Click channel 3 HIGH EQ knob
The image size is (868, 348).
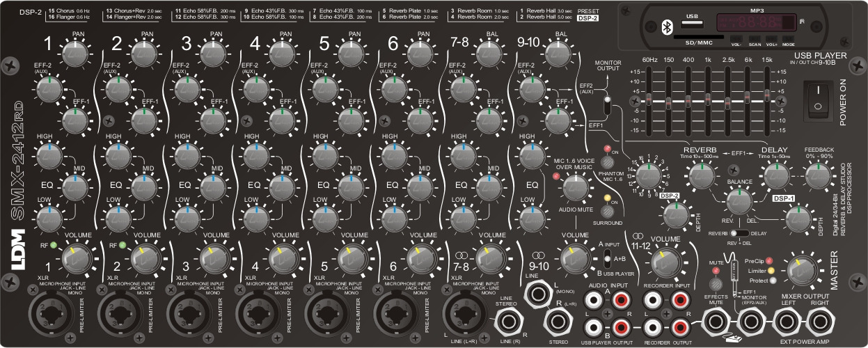pyautogui.click(x=187, y=156)
